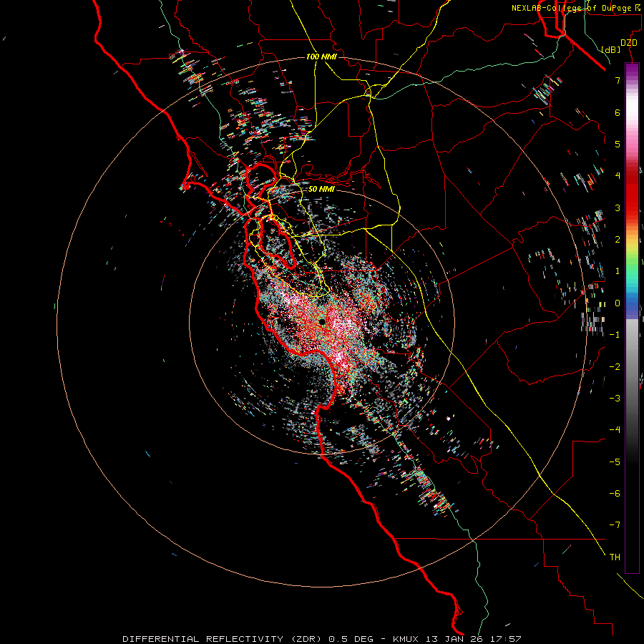The image size is (644, 644).
Task: Click the -5 value on the color scale
Action: [615, 462]
